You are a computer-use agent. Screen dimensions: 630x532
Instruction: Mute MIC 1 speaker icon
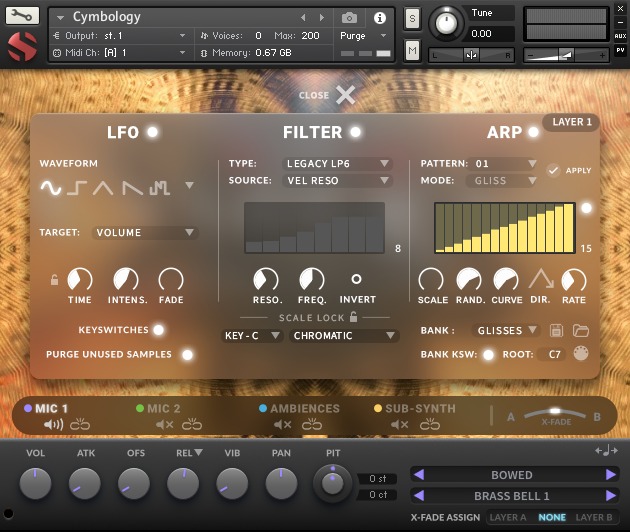[x=53, y=424]
